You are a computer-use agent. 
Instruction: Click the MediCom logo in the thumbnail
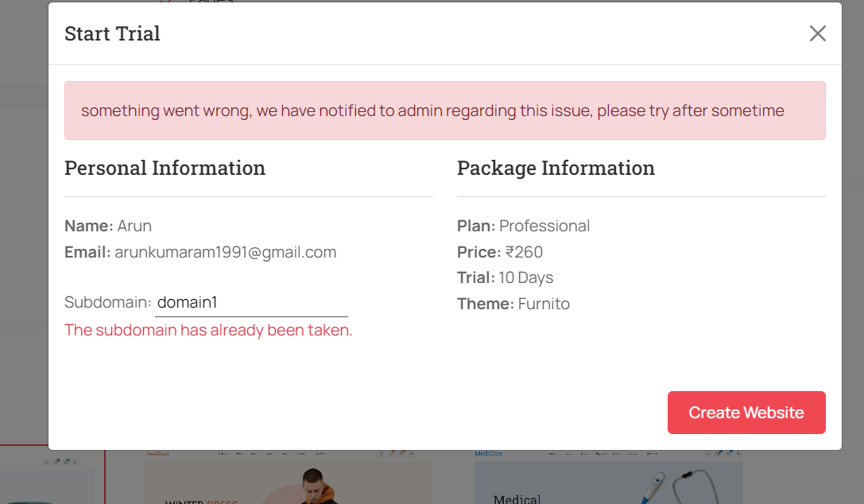(489, 454)
